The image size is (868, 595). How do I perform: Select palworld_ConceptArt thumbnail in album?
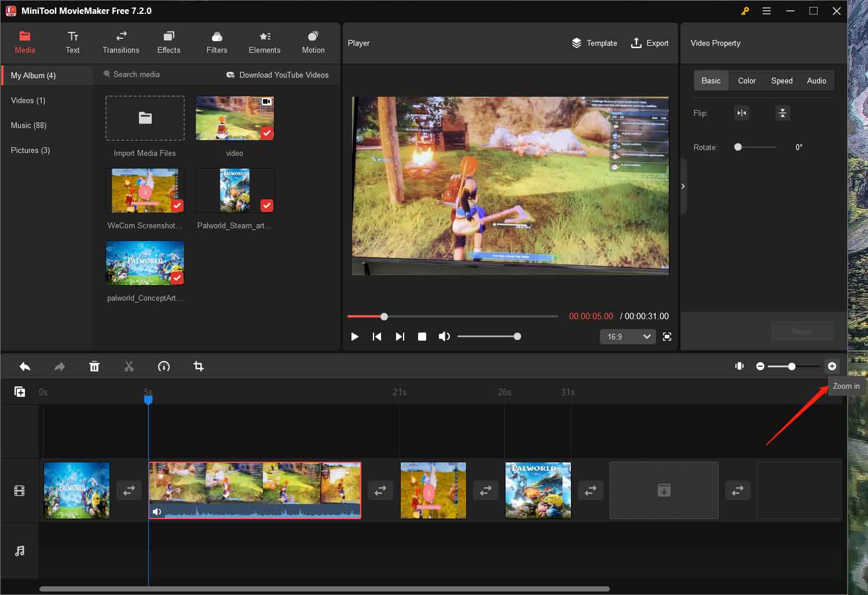pyautogui.click(x=145, y=263)
